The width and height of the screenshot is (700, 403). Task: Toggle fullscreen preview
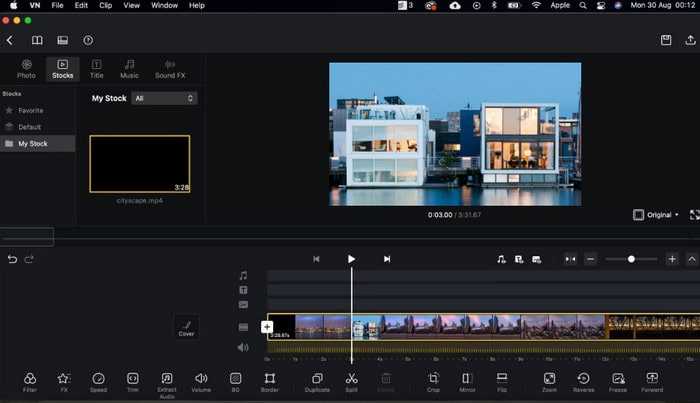[694, 215]
